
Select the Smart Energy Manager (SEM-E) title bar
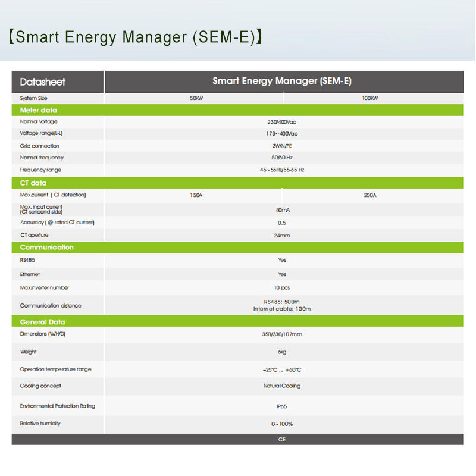pos(282,82)
